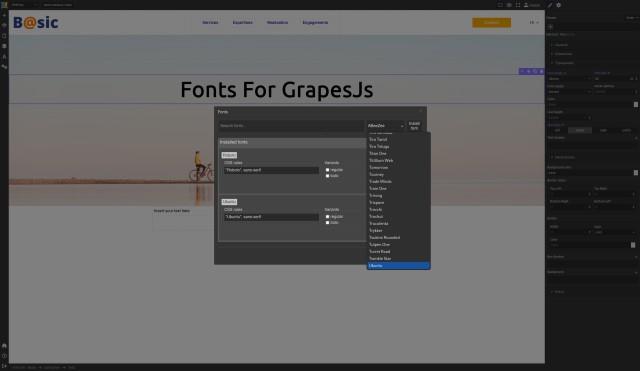Viewport: 640px width, 371px height.
Task: Click the Ubuntu font tag
Action: [x=229, y=202]
